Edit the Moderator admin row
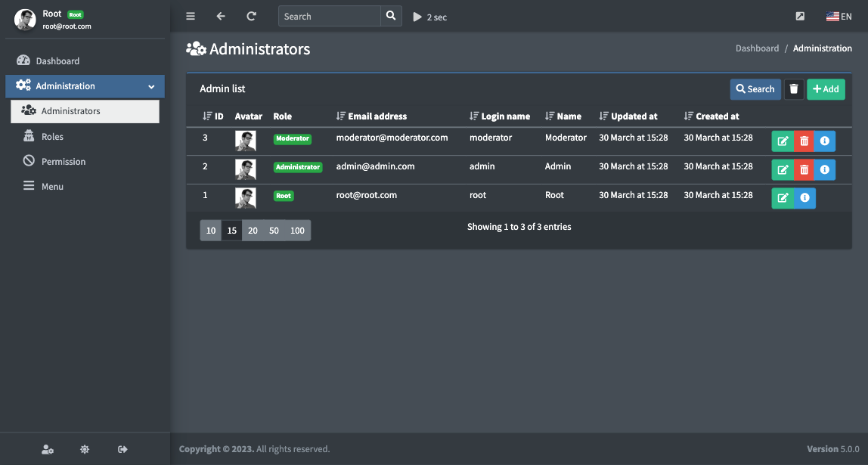Viewport: 868px width, 465px height. tap(783, 141)
